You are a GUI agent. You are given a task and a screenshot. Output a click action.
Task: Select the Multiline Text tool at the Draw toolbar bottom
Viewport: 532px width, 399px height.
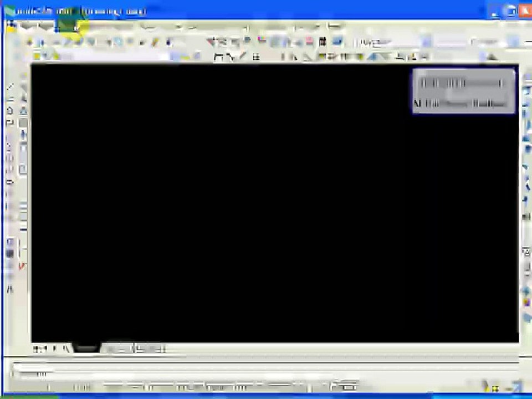click(10, 289)
